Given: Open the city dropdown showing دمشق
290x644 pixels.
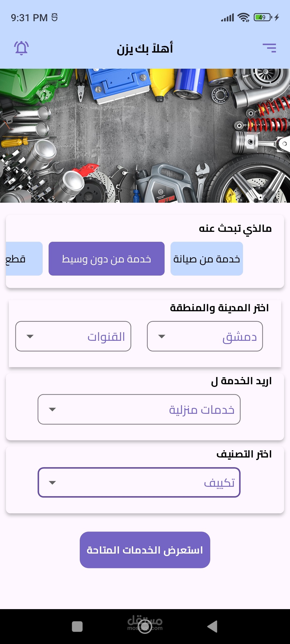Looking at the screenshot, I should (x=205, y=336).
